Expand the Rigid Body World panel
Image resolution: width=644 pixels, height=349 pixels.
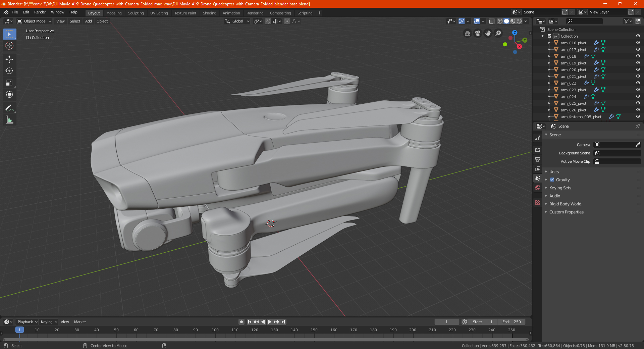coord(565,204)
